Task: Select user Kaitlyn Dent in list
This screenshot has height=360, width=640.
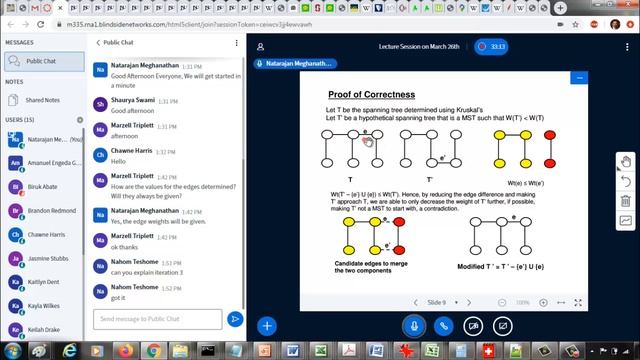Action: tap(44, 282)
